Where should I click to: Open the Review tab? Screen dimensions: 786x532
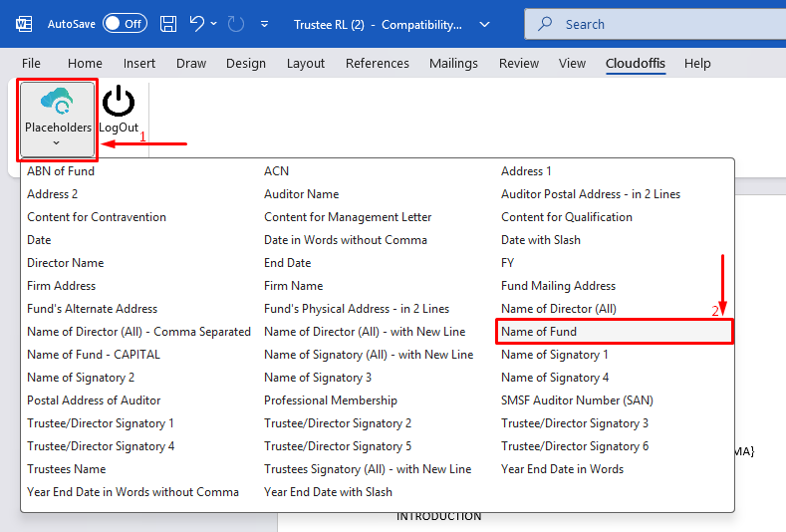pos(518,63)
